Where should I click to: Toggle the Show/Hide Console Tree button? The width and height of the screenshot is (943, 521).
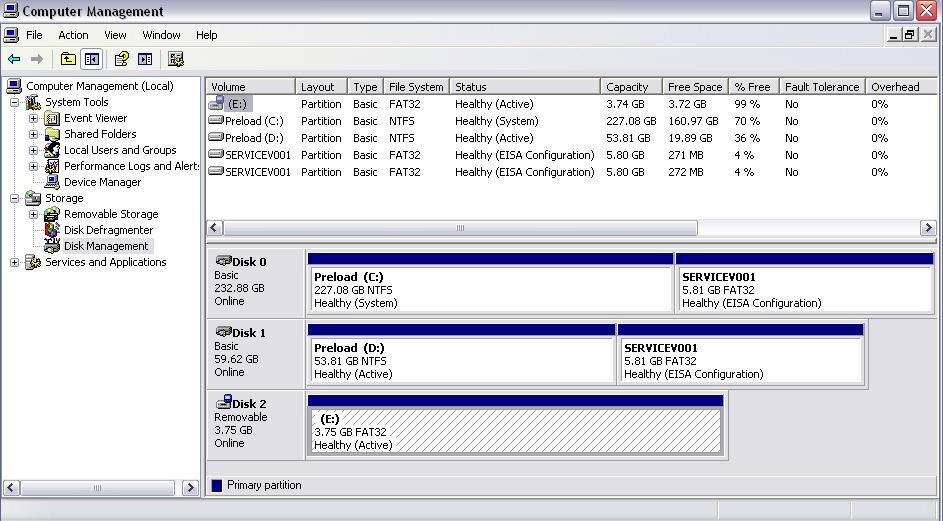[92, 60]
